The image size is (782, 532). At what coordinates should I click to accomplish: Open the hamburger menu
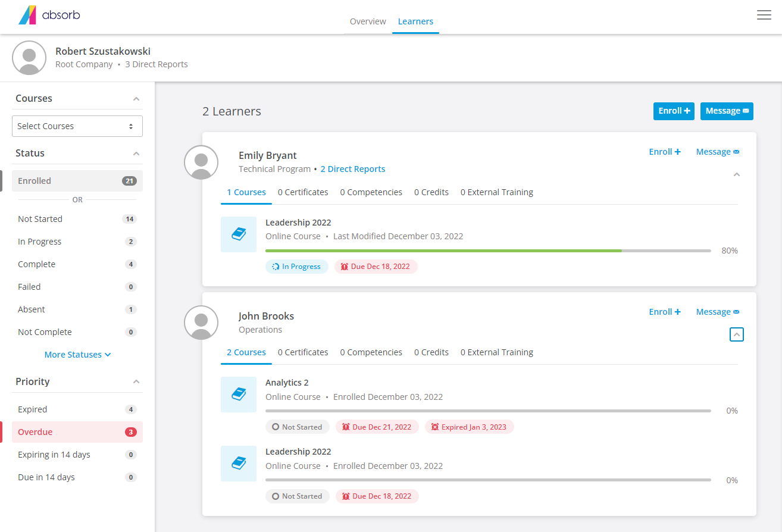tap(764, 15)
